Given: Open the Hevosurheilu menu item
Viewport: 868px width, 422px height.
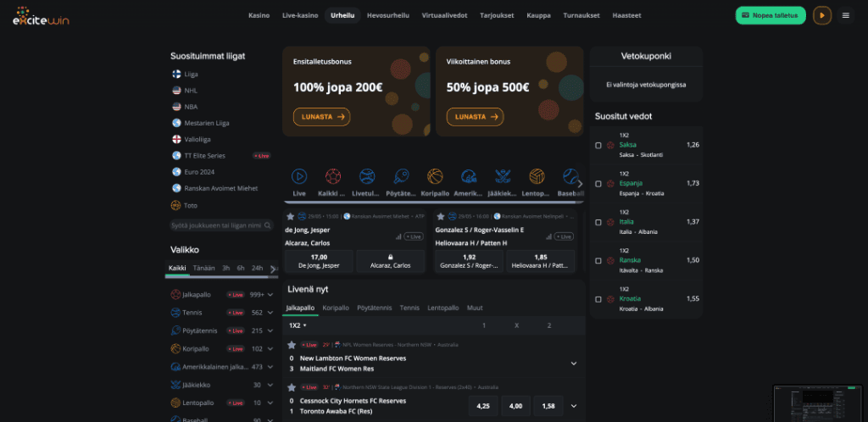Looking at the screenshot, I should (387, 15).
